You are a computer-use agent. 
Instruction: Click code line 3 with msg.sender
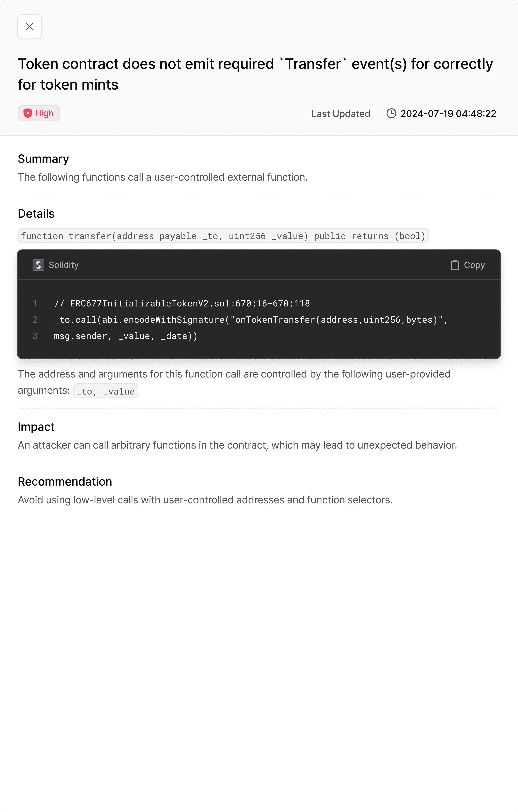click(x=126, y=336)
